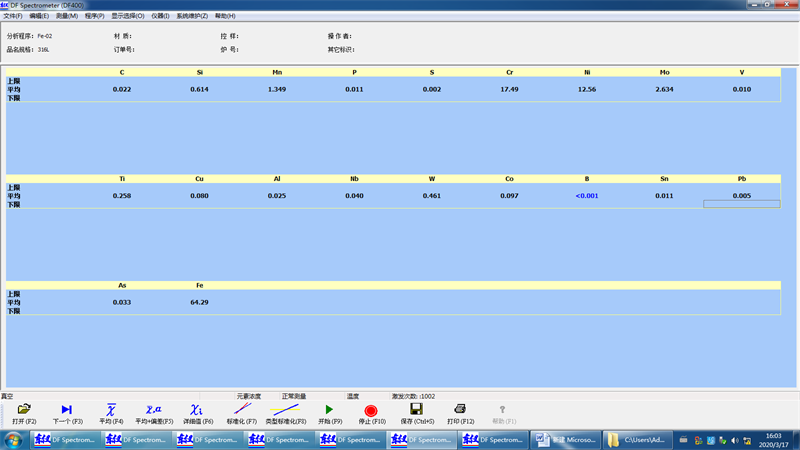This screenshot has height=450, width=800.
Task: Stop measurement with the red 停止 (F10) button
Action: pyautogui.click(x=371, y=410)
